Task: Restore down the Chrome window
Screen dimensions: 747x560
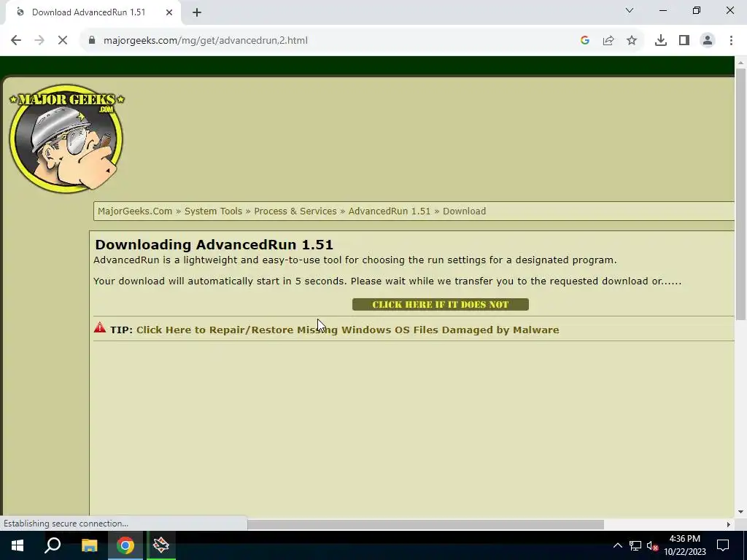Action: point(697,10)
